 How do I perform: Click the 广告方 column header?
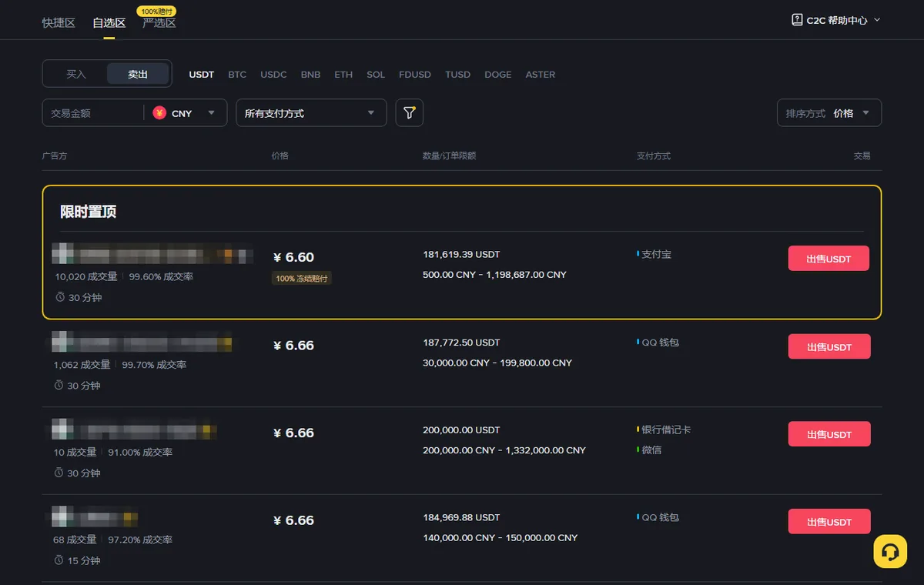pyautogui.click(x=55, y=155)
